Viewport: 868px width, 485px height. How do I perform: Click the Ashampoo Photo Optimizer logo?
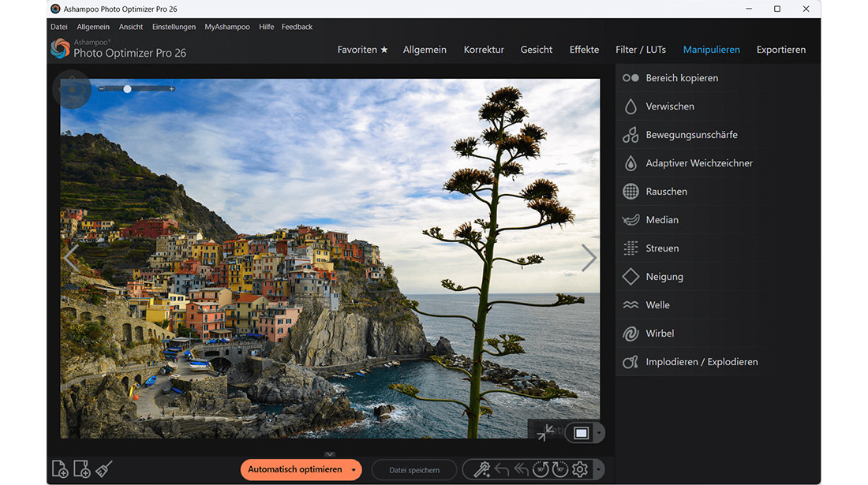pos(60,49)
